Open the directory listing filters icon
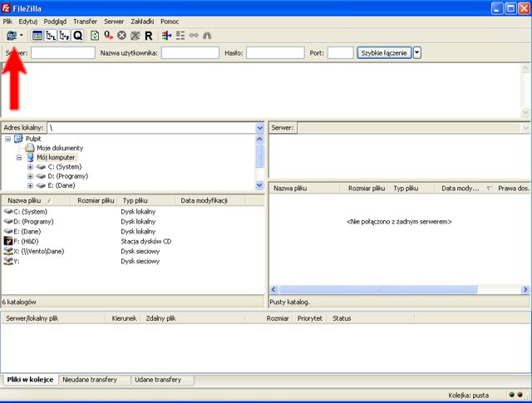 (166, 35)
